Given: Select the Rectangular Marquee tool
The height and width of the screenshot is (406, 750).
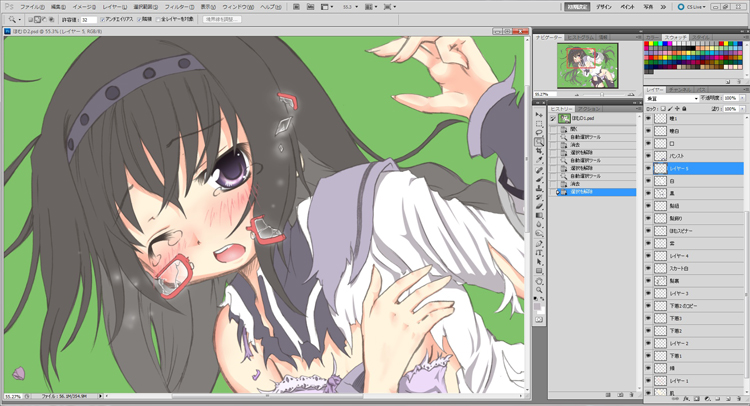Looking at the screenshot, I should pos(539,124).
